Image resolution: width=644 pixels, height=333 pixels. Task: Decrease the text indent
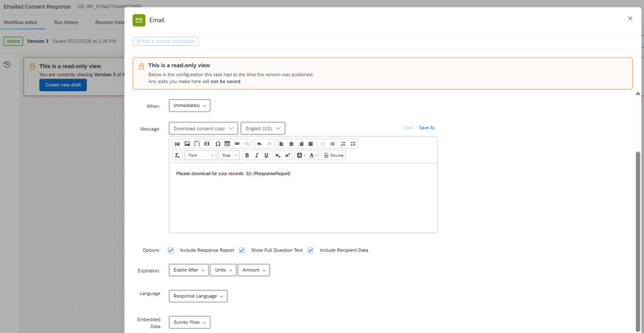tap(323, 144)
